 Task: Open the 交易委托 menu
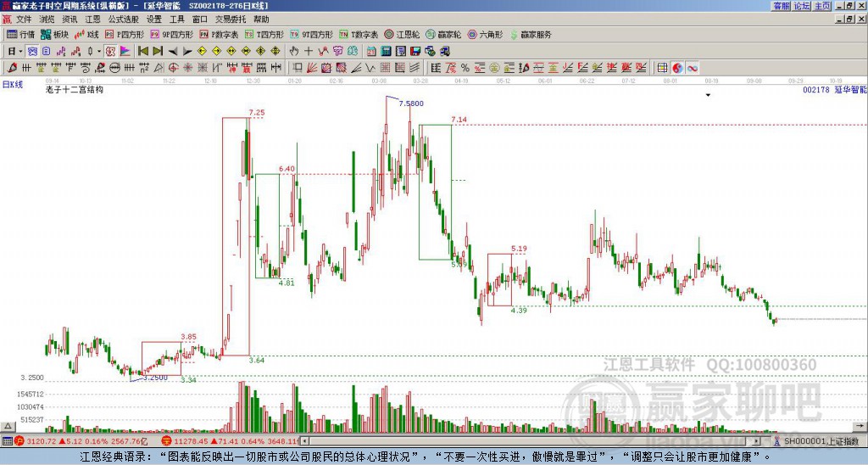(231, 20)
